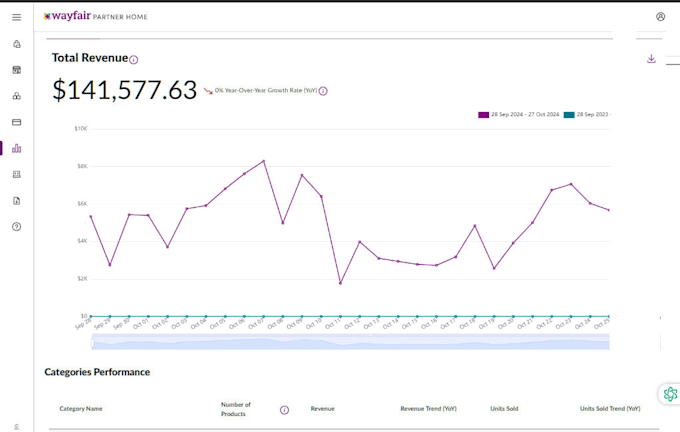Click info icon beside Year-Over-Year Growth Rate
This screenshot has width=680, height=432.
(x=323, y=91)
